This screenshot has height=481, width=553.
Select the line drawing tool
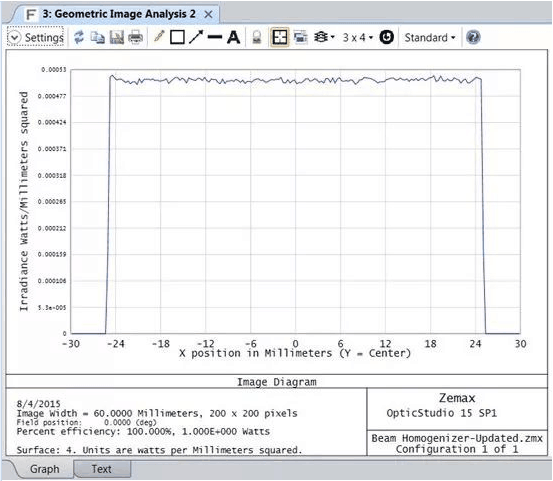215,37
